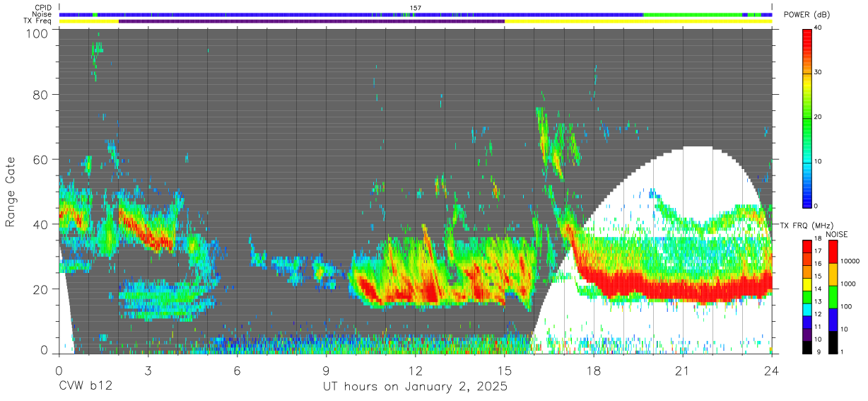Viewport: 868px width, 401px height.
Task: Click the 10000 label on the NOISE scale
Action: [x=850, y=261]
